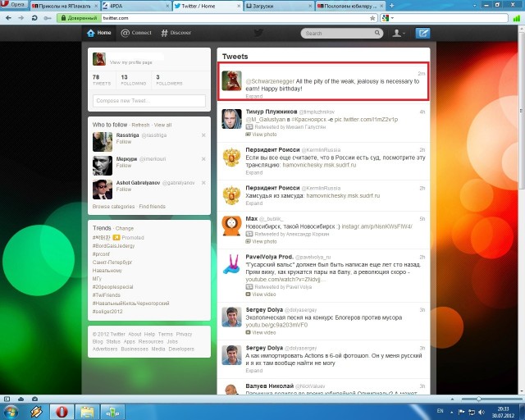Reload the page with refresh icon
The width and height of the screenshot is (525, 420).
tap(34, 18)
